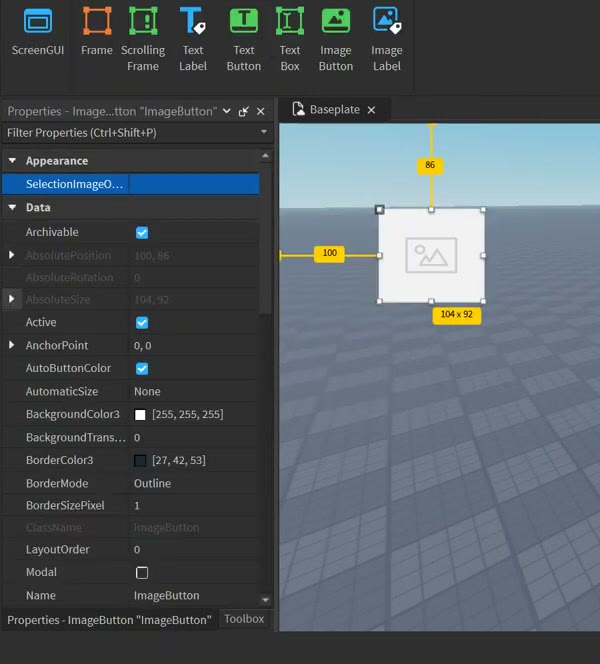Click the AbsoluteSize value 104, 92
The width and height of the screenshot is (600, 664).
tap(152, 300)
